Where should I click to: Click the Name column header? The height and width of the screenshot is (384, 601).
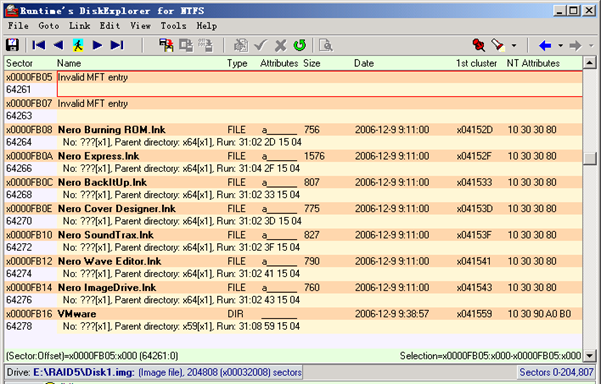click(69, 63)
